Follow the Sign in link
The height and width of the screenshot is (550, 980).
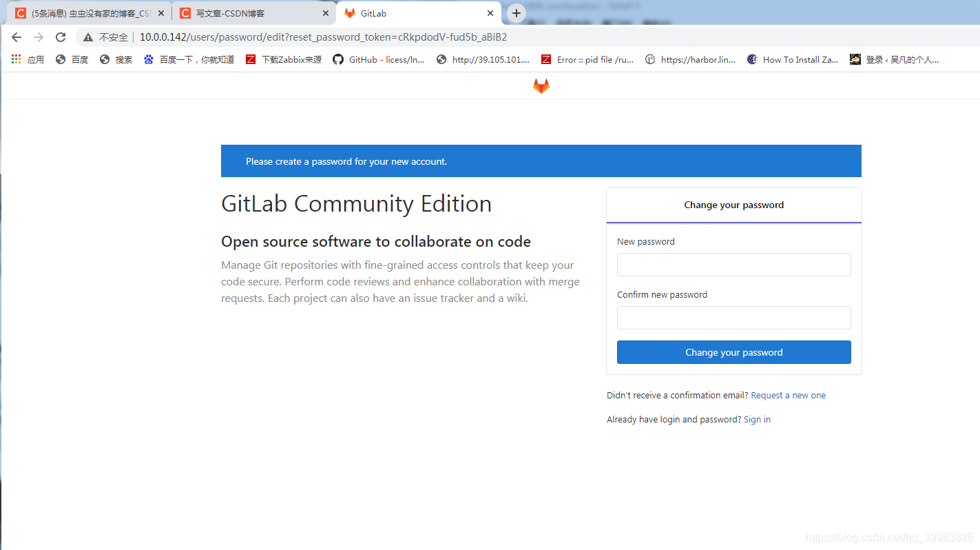coord(757,420)
